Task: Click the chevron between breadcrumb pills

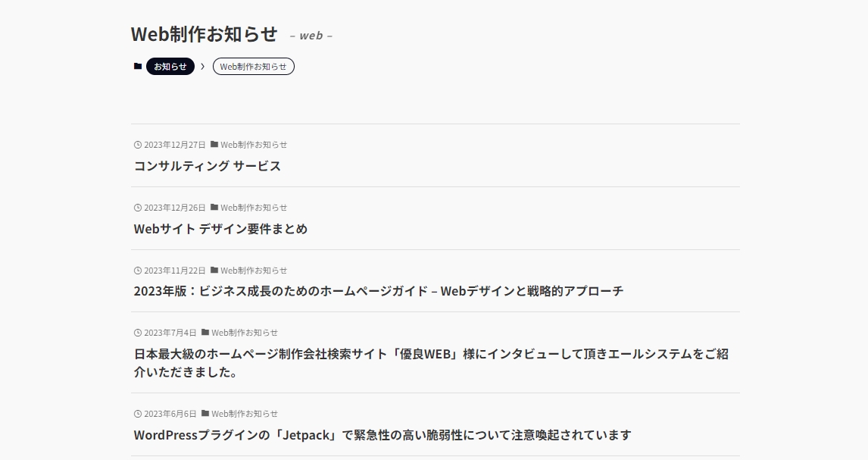Action: coord(202,67)
